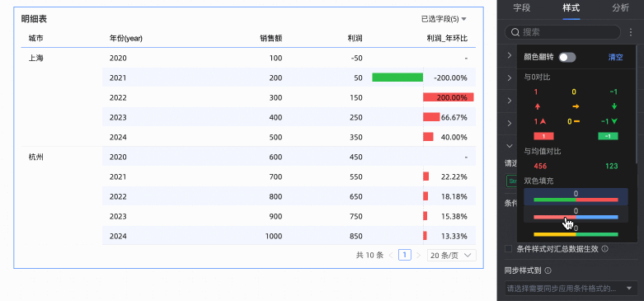Switch to the 分析 tab
The height and width of the screenshot is (301, 644).
(x=620, y=7)
